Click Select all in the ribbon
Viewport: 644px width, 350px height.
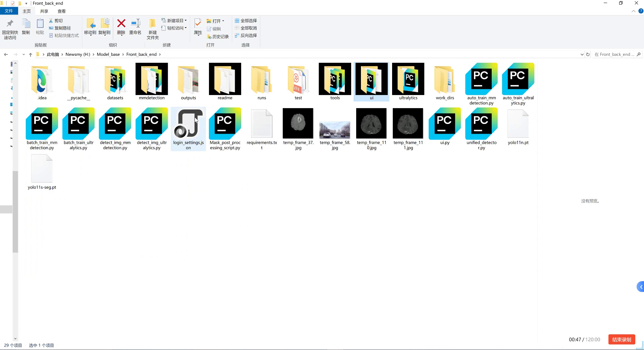pos(246,20)
